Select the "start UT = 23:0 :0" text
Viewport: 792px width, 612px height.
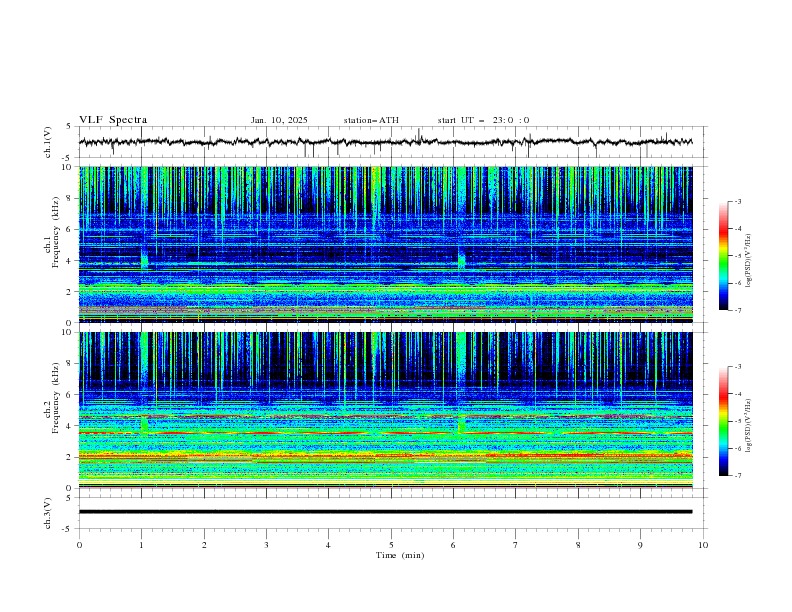tap(483, 120)
